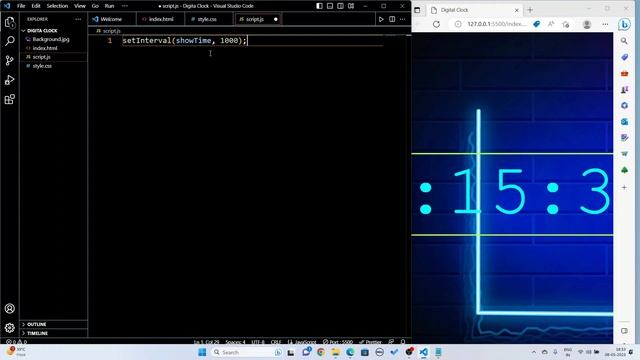Run the code with the play icon
Viewport: 640px width, 360px height.
coord(381,19)
